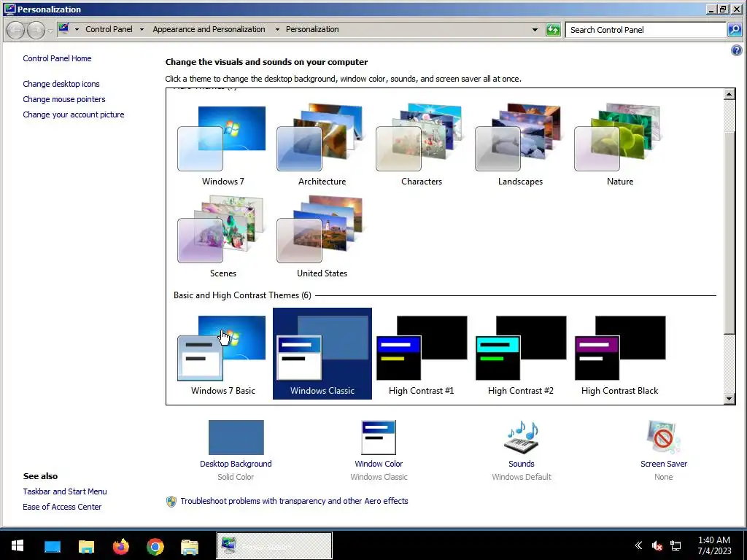Click the address bar refresh icon

coord(553,29)
